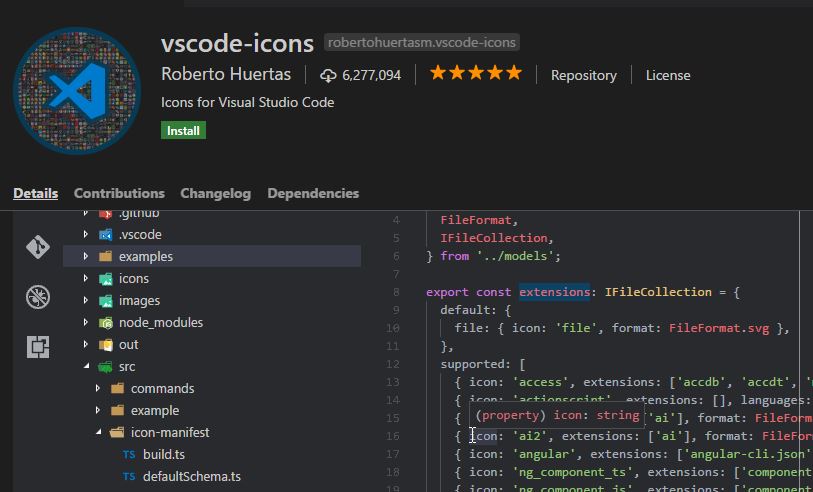Switch to the Contributions tab
The width and height of the screenshot is (813, 492).
pos(119,193)
